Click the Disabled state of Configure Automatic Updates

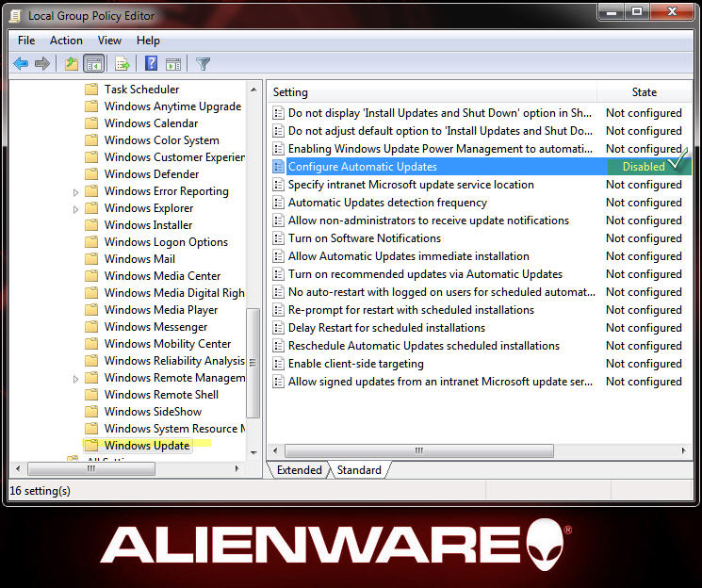coord(644,167)
